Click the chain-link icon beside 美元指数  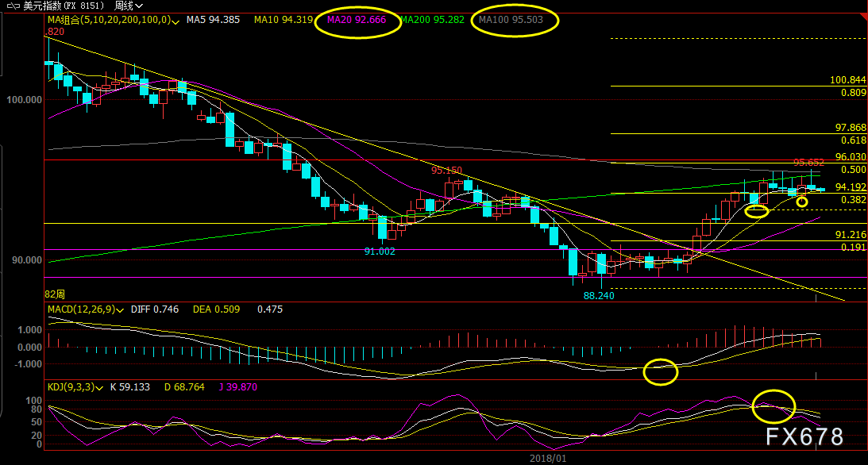pyautogui.click(x=13, y=6)
